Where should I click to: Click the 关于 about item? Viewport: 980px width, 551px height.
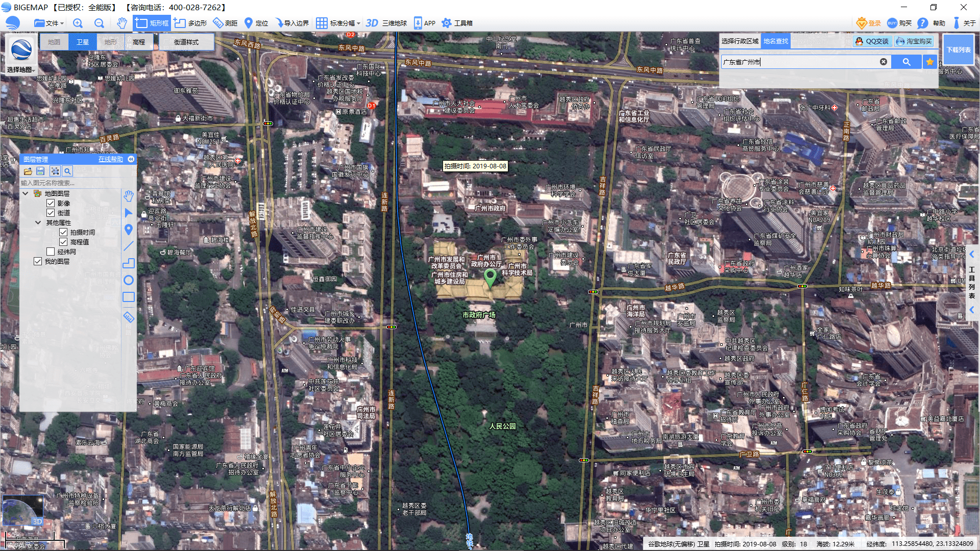(964, 23)
